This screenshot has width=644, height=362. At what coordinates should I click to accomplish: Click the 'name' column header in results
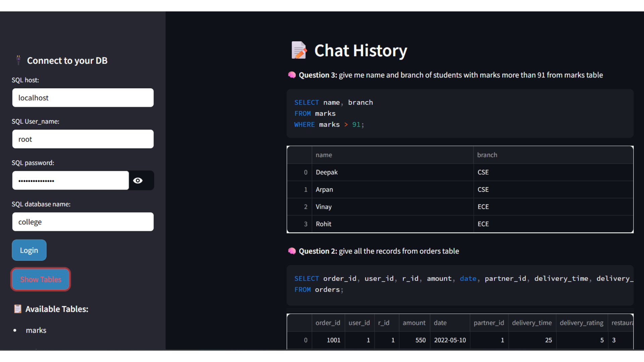(392, 155)
